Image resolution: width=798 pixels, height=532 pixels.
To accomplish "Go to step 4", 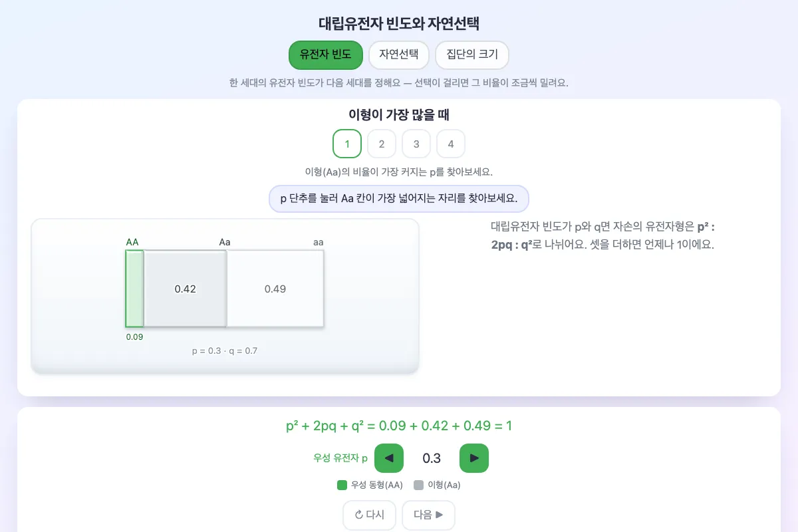I will coord(451,144).
